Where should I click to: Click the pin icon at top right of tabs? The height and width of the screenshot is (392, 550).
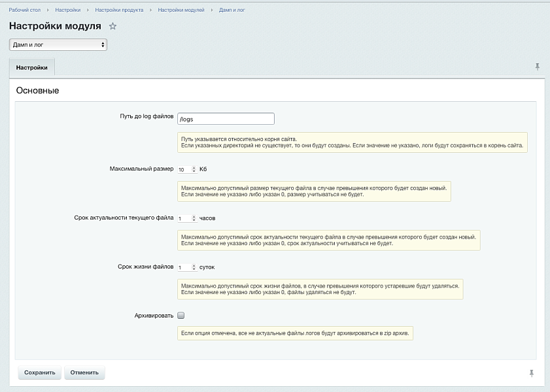(x=538, y=67)
